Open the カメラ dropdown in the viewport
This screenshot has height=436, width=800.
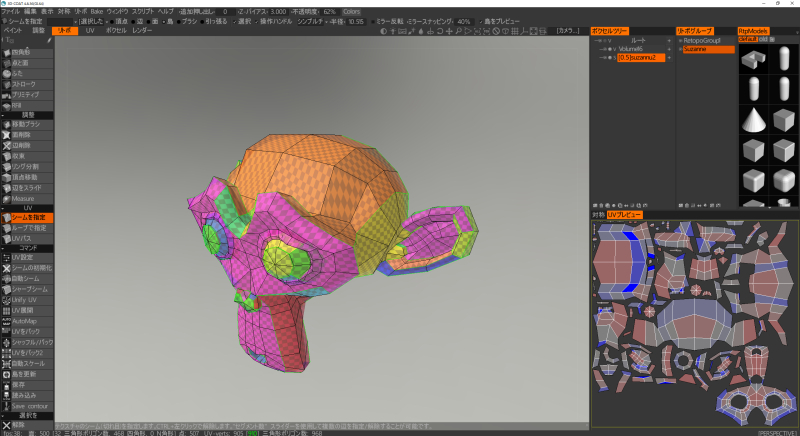(x=567, y=31)
